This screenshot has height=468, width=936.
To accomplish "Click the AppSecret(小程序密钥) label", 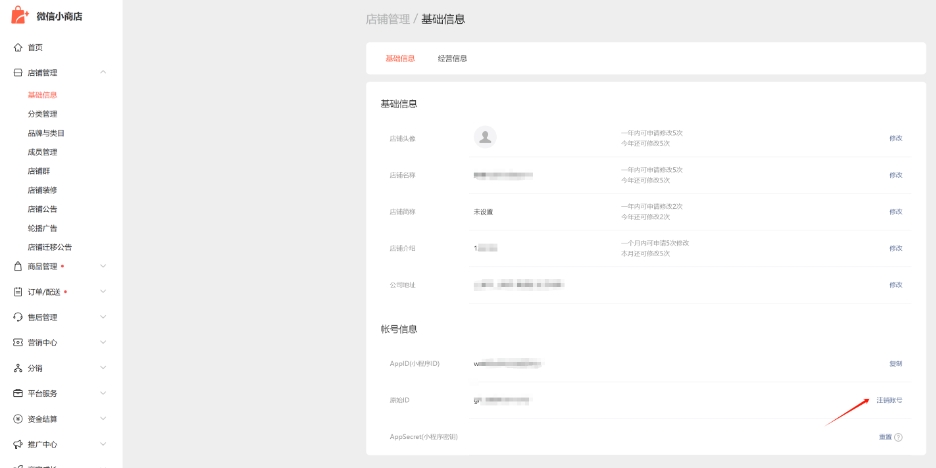I will [x=424, y=437].
